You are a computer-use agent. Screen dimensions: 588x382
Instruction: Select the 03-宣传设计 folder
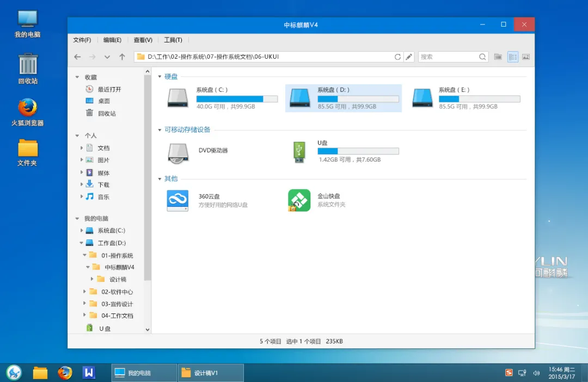tap(117, 304)
